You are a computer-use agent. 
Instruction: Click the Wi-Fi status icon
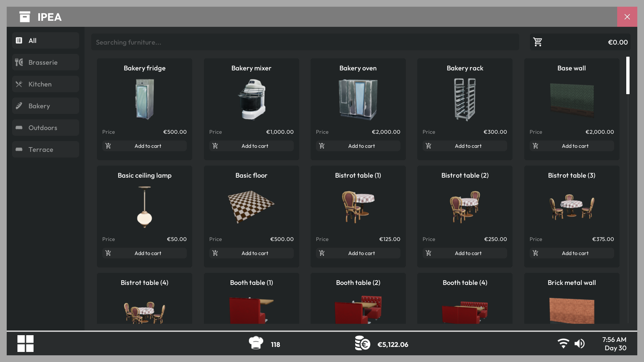(x=563, y=344)
